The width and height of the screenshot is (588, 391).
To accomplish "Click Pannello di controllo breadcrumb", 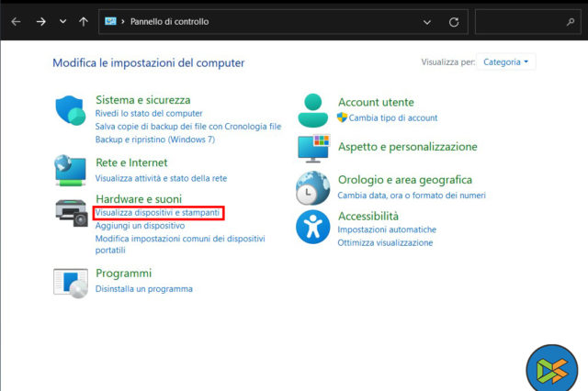I will click(169, 22).
